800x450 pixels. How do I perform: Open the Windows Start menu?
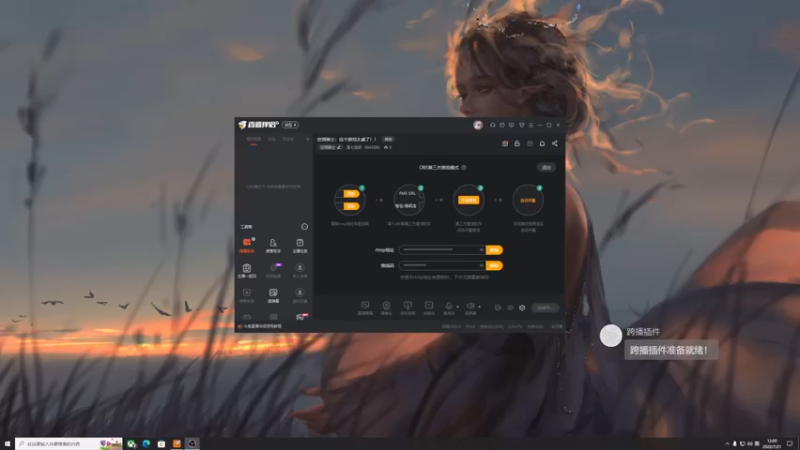pos(7,444)
